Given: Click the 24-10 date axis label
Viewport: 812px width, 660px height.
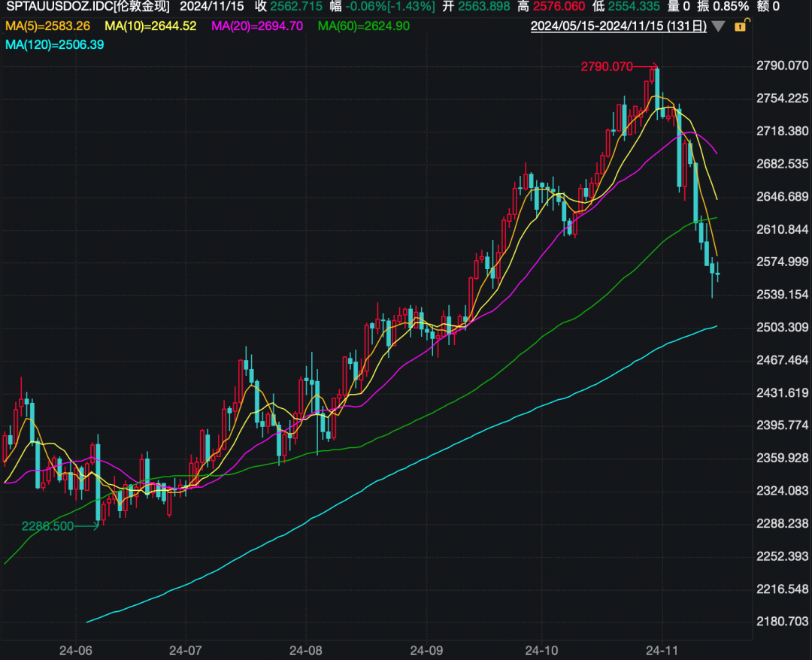Looking at the screenshot, I should [x=541, y=649].
